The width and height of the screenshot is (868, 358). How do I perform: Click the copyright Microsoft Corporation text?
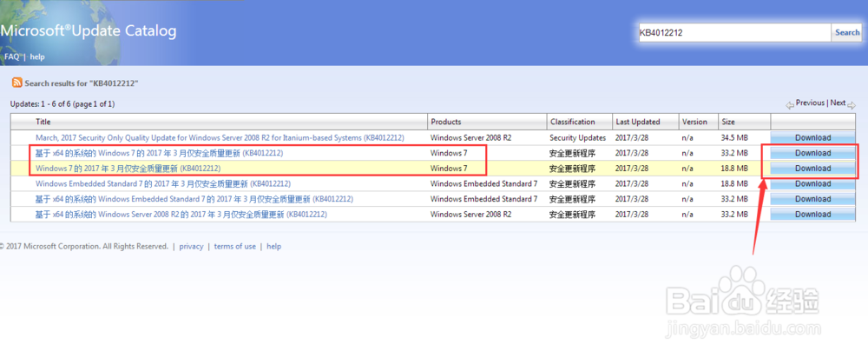tap(84, 247)
